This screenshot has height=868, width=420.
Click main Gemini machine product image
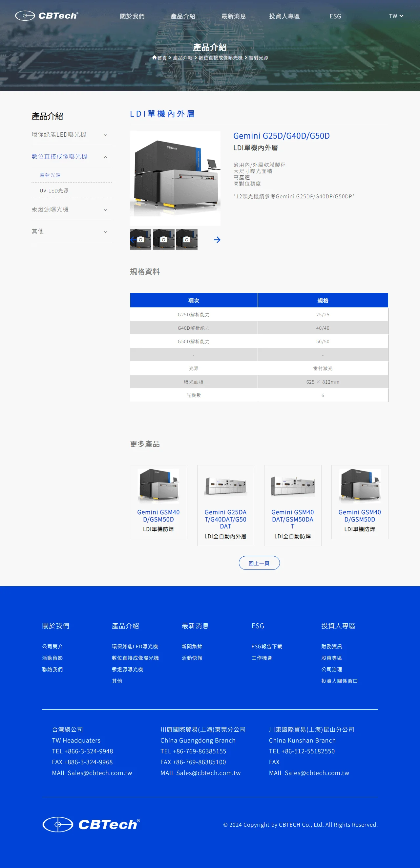click(175, 178)
